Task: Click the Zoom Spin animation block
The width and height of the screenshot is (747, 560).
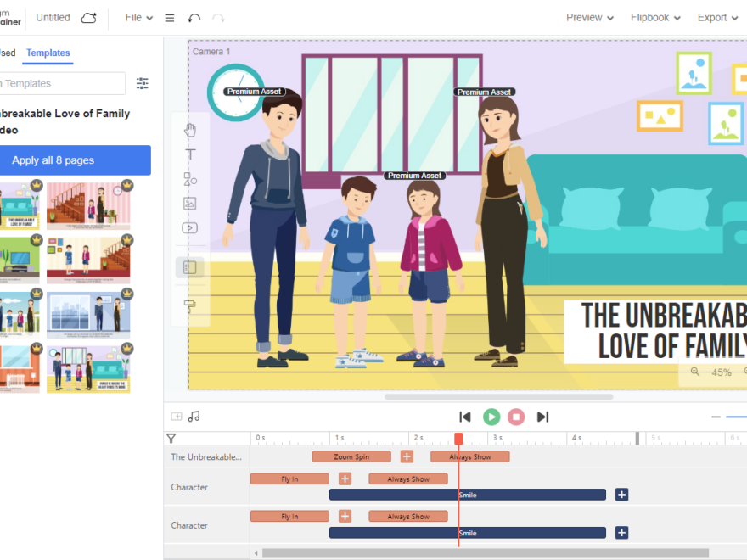Action: [x=351, y=456]
